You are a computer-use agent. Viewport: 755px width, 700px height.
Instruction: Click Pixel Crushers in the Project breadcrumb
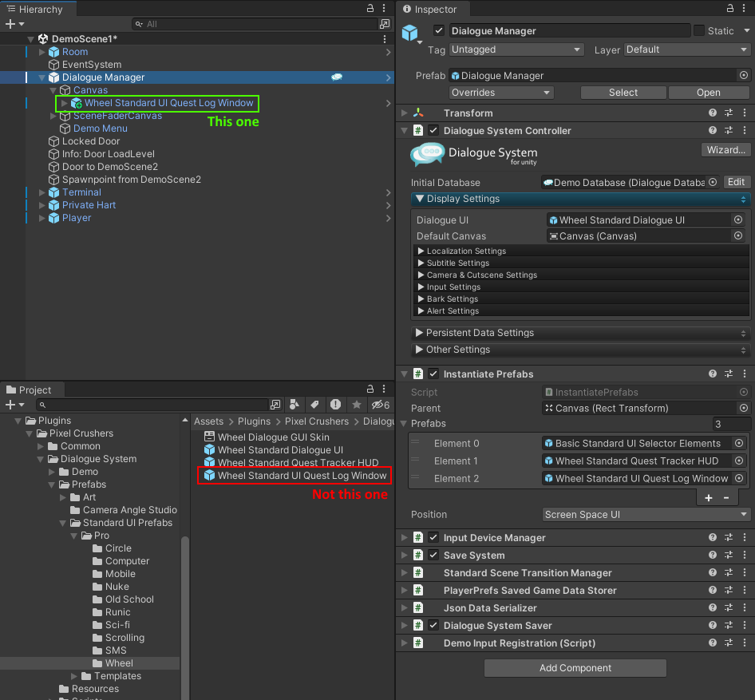316,421
